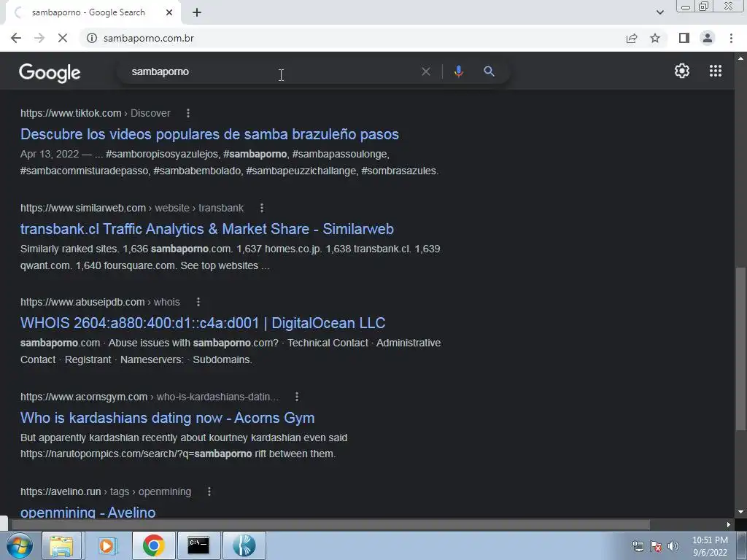Open File Explorer from the taskbar
This screenshot has height=560, width=747.
pos(61,545)
